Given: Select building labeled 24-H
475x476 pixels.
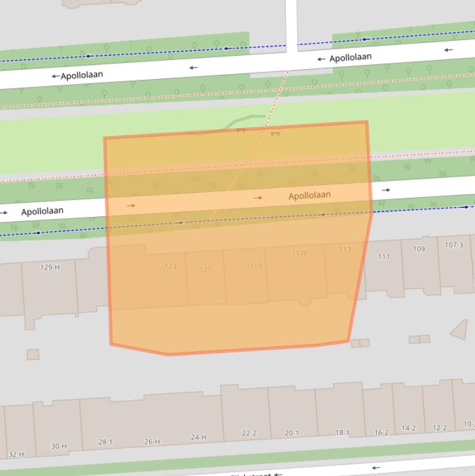Looking at the screenshot, I should coord(198,438).
